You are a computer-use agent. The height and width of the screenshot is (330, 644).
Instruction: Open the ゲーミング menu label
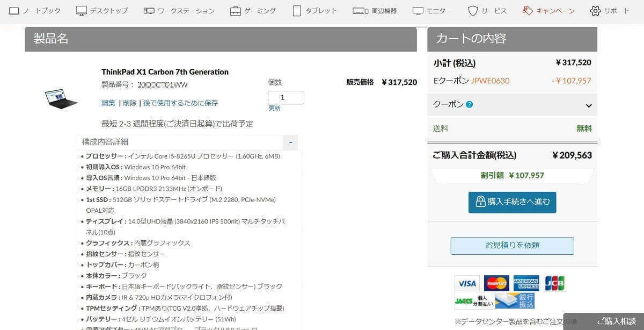click(260, 11)
